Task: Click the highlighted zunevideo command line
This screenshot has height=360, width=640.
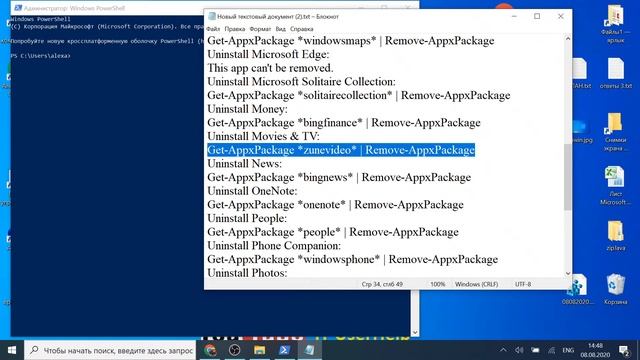Action: coord(341,150)
